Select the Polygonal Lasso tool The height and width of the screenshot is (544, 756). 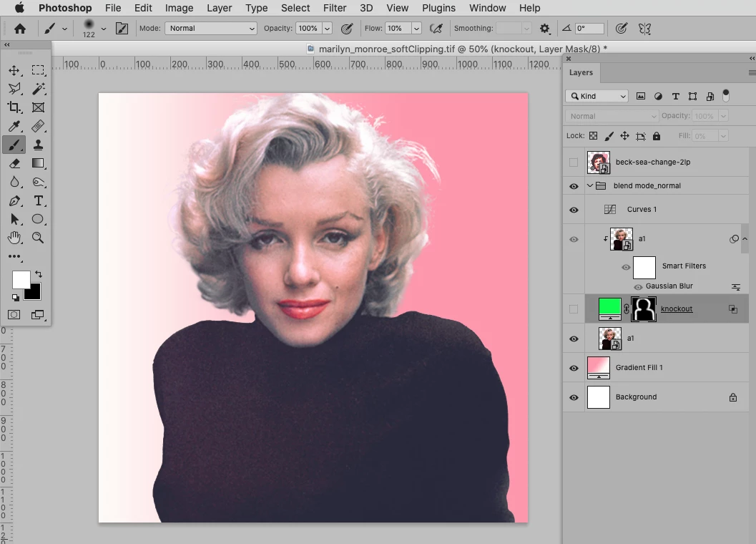coord(14,89)
